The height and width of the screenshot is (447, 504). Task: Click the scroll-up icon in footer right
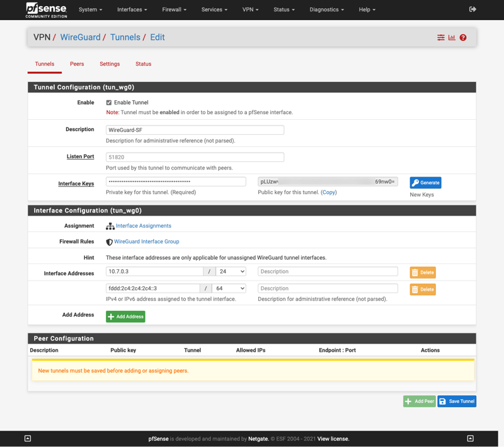pos(470,438)
